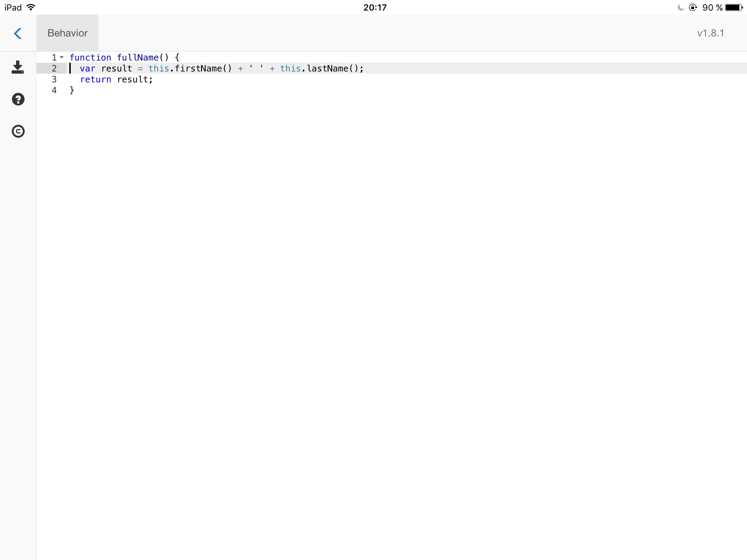
Task: Open the help icon in sidebar
Action: [x=18, y=100]
